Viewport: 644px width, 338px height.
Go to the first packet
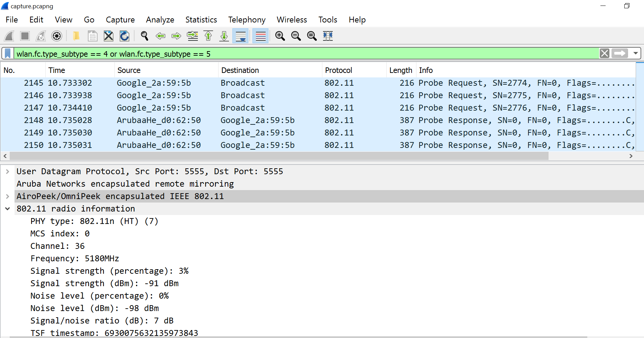point(208,36)
